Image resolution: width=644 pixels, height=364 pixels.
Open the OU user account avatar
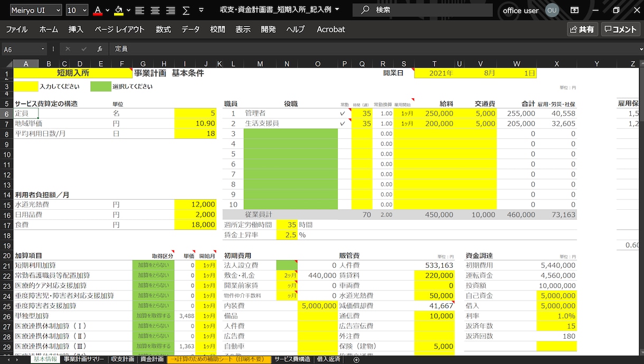pos(552,10)
